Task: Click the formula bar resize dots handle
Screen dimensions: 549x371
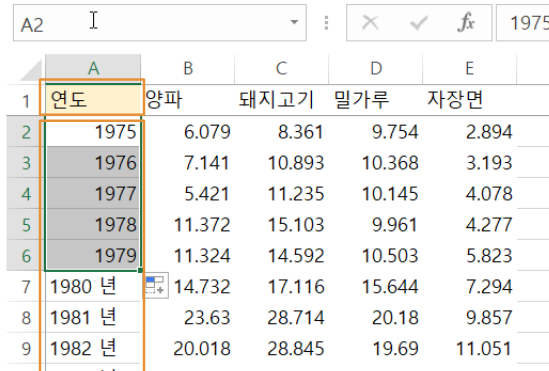Action: (326, 23)
